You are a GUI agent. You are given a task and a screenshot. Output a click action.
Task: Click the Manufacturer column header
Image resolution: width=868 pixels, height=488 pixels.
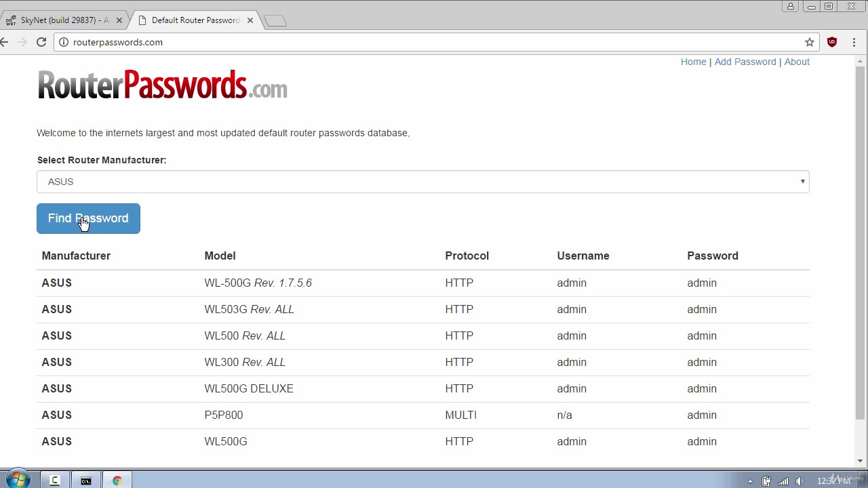click(76, 256)
